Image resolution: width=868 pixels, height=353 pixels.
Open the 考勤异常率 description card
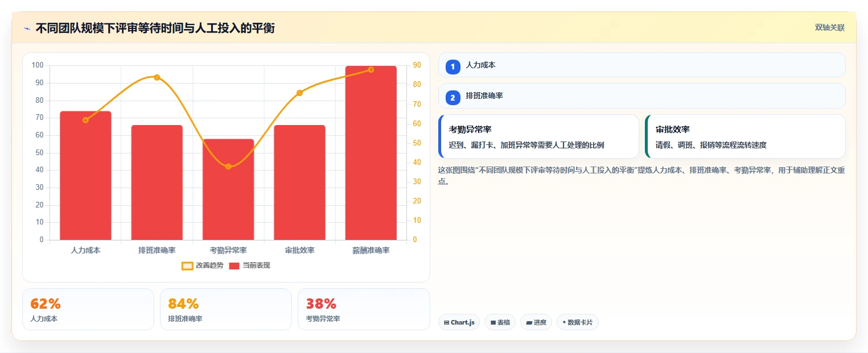539,136
